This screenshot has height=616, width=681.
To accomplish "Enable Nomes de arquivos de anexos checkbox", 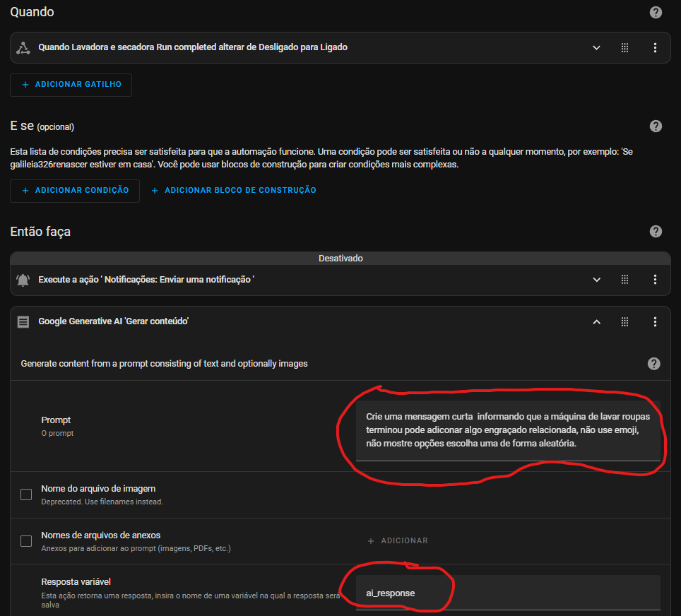I will [x=26, y=541].
